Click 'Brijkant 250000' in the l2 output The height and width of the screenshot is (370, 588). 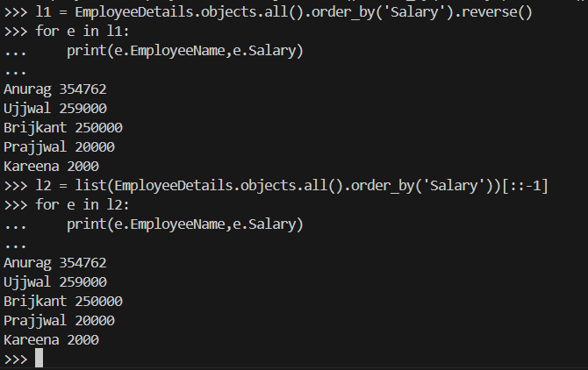point(62,302)
